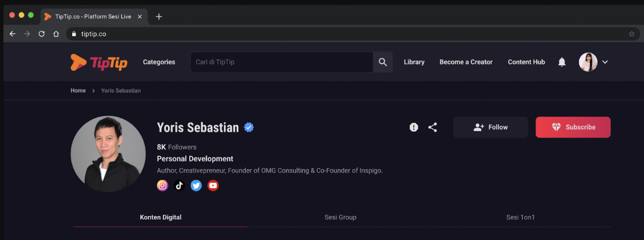Screen dimensions: 644x240
Task: Open Yoris Sebastian's TikTok profile icon
Action: tap(179, 185)
